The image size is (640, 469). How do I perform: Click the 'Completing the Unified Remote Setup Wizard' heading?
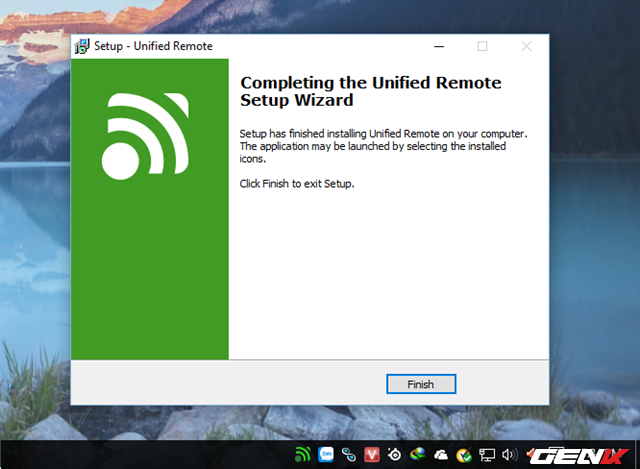tap(371, 91)
